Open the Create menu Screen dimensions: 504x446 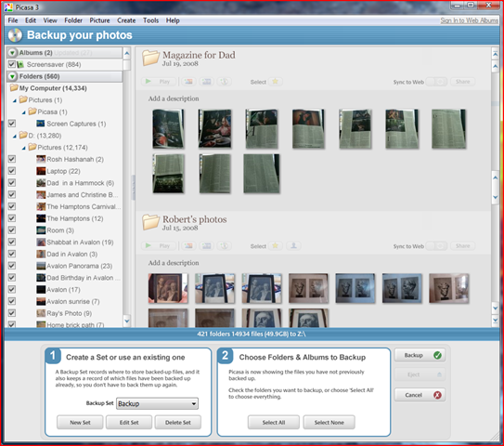[126, 20]
